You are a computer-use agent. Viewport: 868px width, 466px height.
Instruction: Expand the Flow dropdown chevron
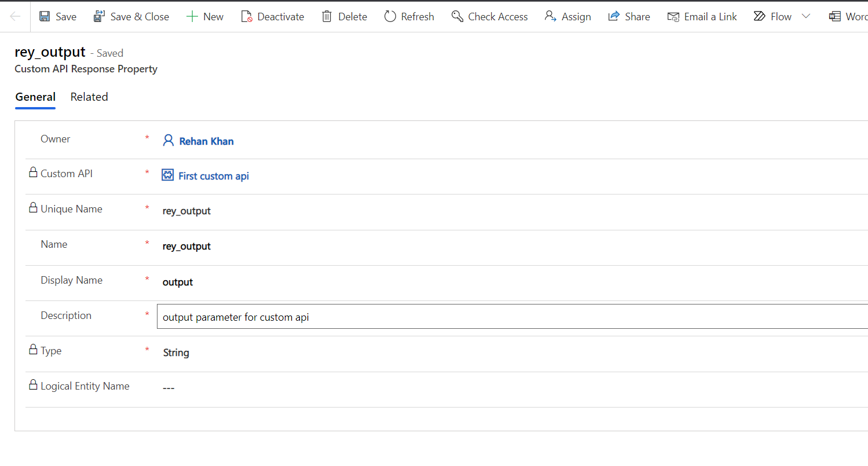tap(806, 16)
